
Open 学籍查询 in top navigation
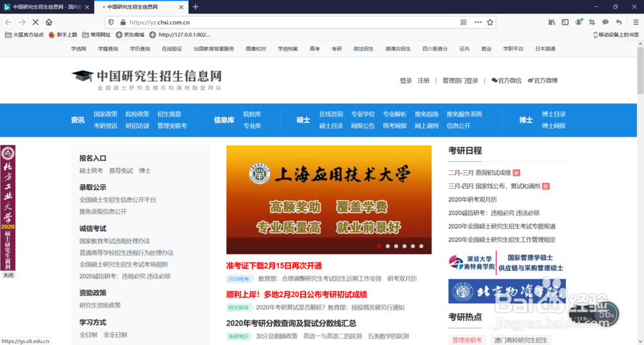click(108, 48)
